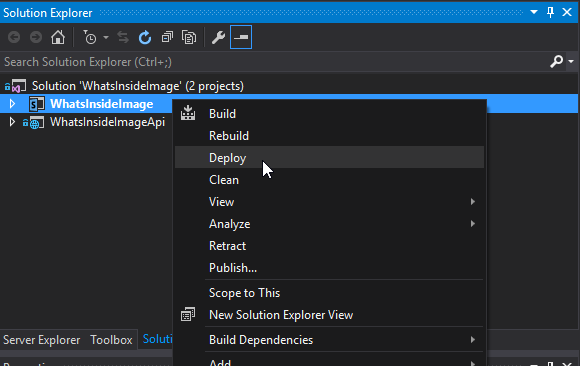Screen dimensions: 580x366
Task: Click New Solution Explorer View icon
Action: pyautogui.click(x=188, y=315)
